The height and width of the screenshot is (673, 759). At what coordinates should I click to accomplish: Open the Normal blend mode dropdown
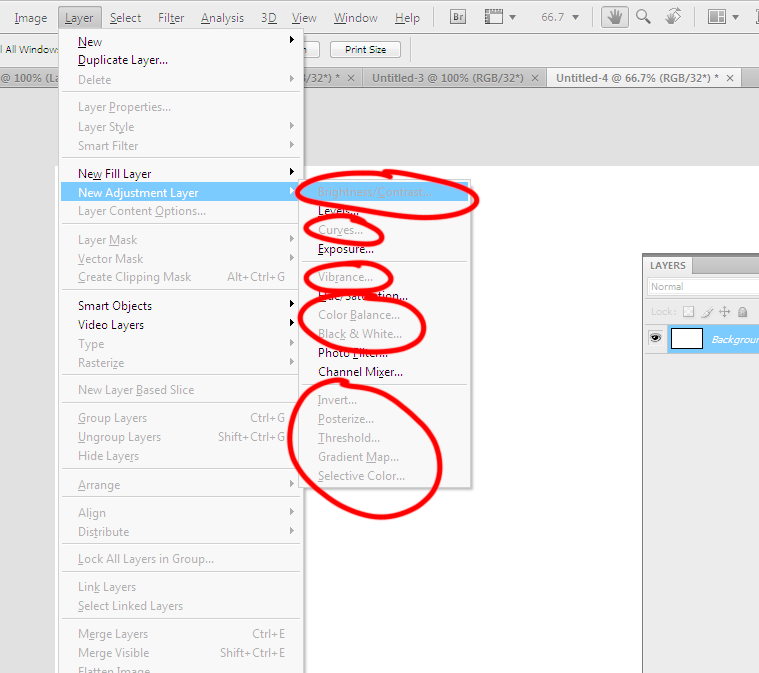pyautogui.click(x=702, y=287)
